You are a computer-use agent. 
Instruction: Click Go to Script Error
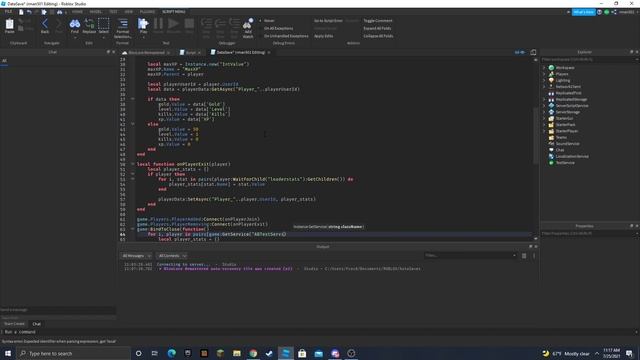coord(328,21)
